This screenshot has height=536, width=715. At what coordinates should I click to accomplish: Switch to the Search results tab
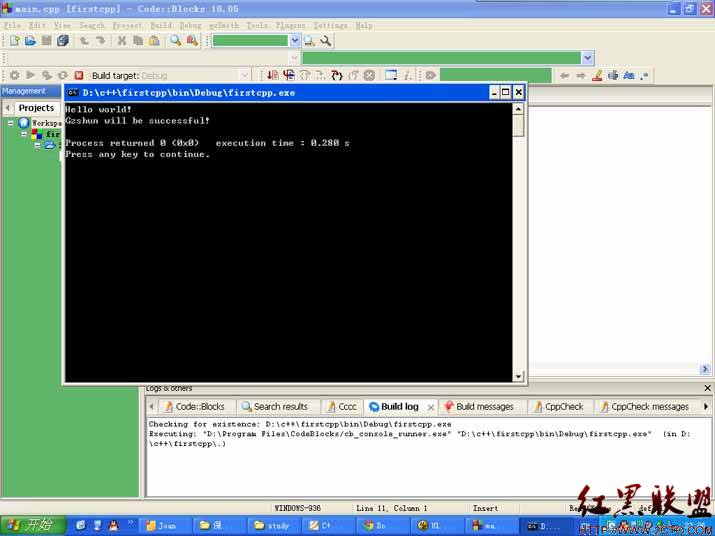pyautogui.click(x=275, y=406)
